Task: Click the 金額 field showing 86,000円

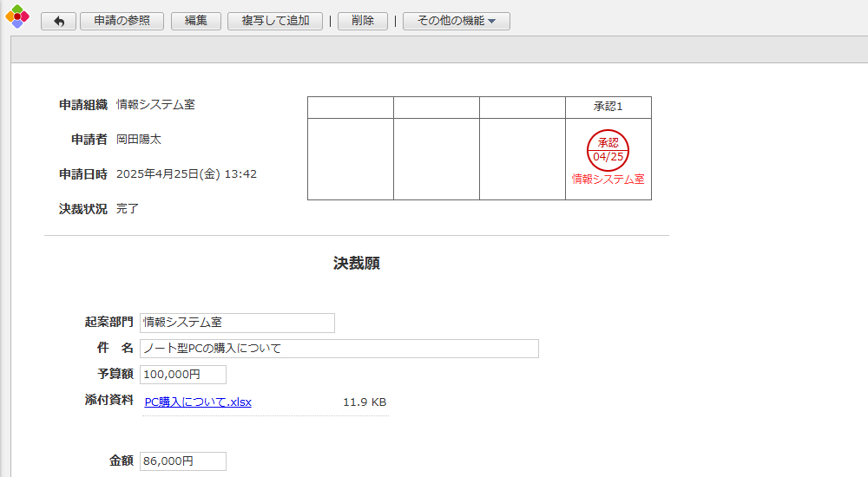Action: point(182,461)
